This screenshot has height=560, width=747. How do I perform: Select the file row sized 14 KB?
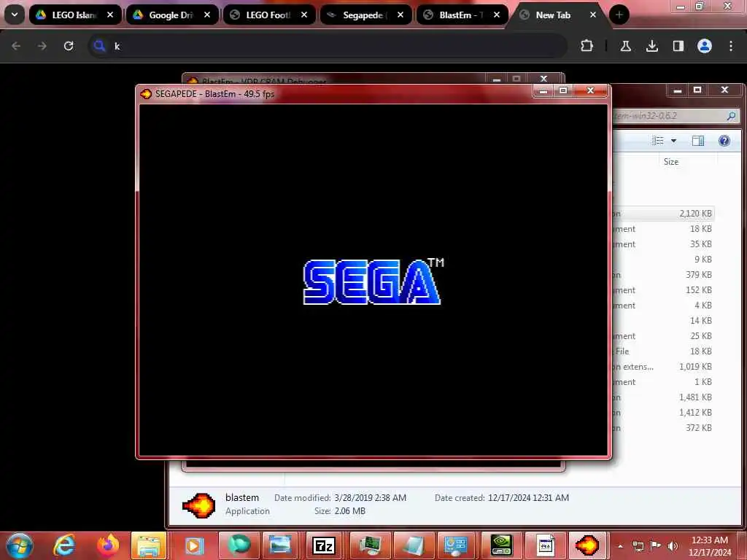tap(662, 321)
